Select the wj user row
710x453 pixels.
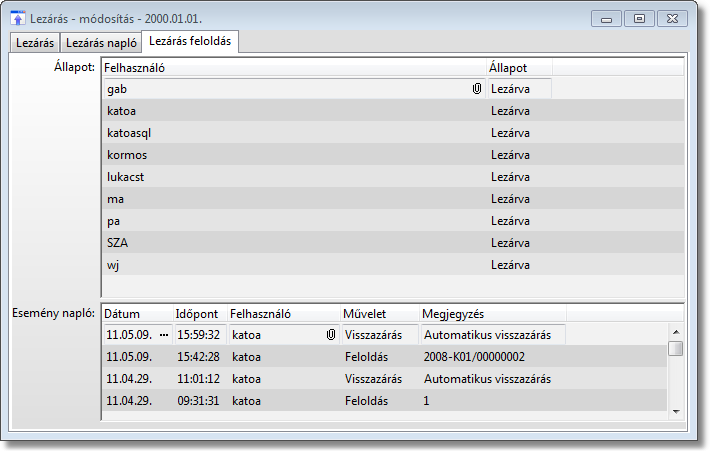[393, 265]
